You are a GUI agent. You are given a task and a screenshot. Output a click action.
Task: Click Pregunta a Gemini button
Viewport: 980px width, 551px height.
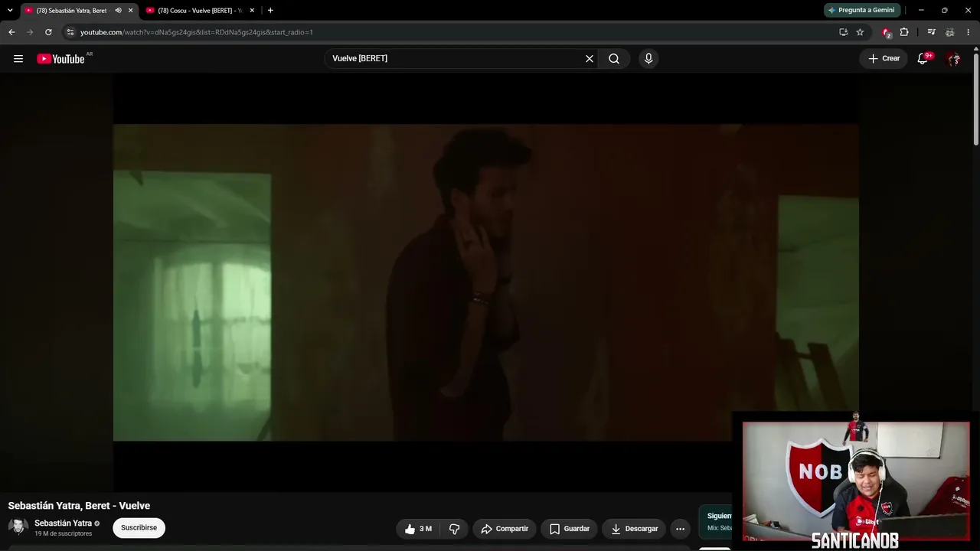point(862,10)
